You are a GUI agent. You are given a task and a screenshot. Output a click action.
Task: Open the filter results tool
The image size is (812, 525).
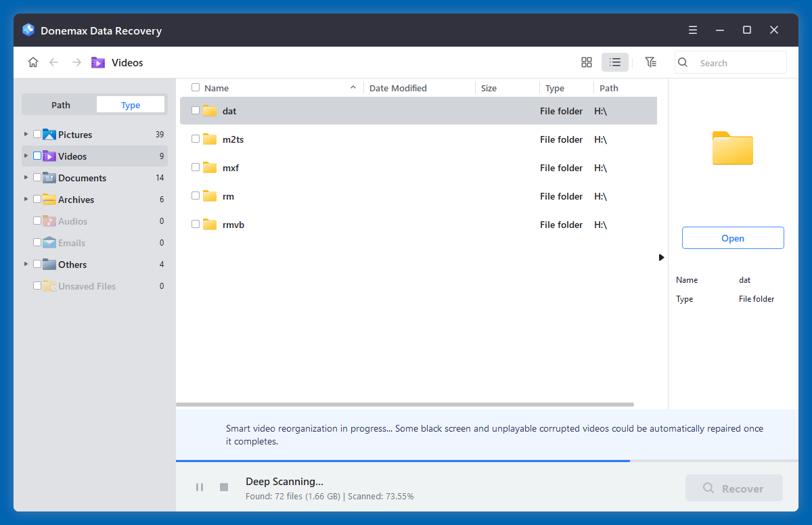(x=650, y=62)
